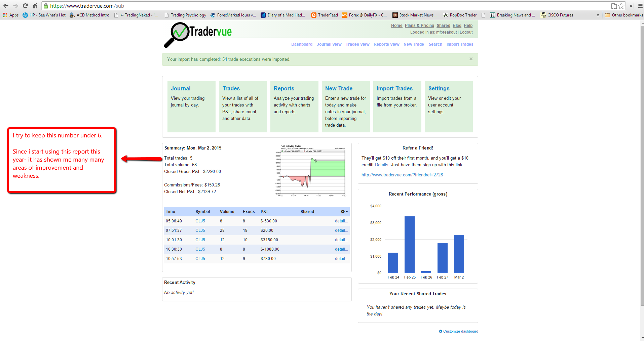Open the Trades dashboard tile
The height and width of the screenshot is (341, 644).
pyautogui.click(x=243, y=107)
